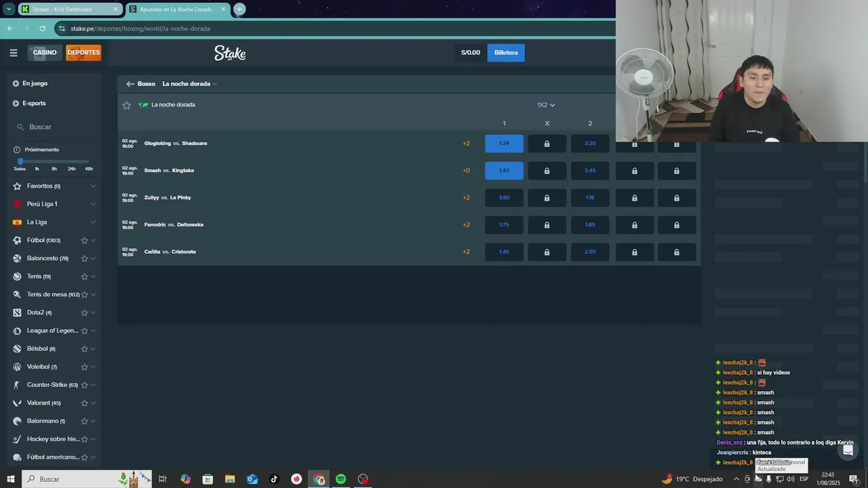The height and width of the screenshot is (488, 868).
Task: Click the volume icon in system tray
Action: pos(791,479)
